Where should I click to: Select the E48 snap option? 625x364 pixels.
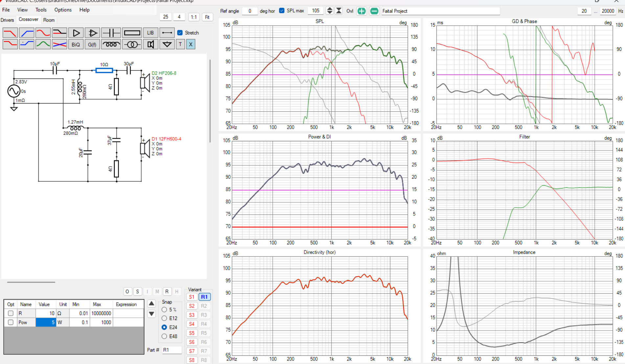tap(164, 336)
